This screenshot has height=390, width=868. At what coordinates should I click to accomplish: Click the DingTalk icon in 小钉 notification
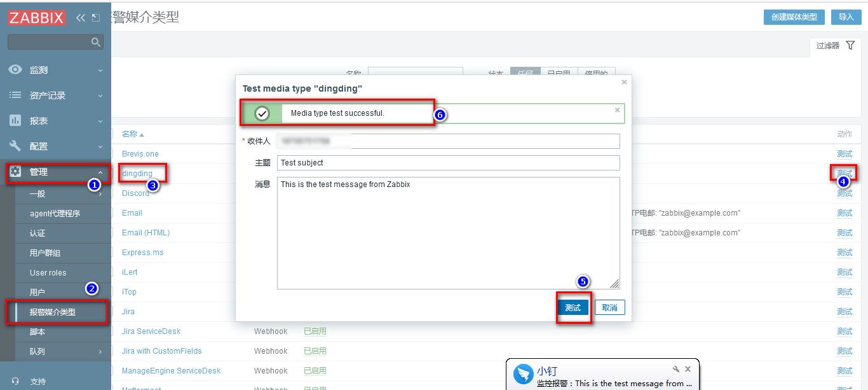pyautogui.click(x=524, y=375)
